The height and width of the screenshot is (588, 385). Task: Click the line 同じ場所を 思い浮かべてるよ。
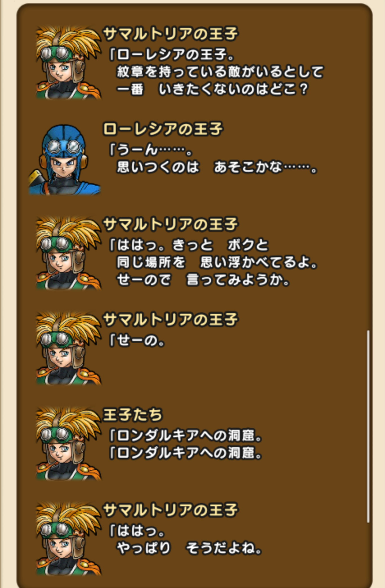[217, 262]
